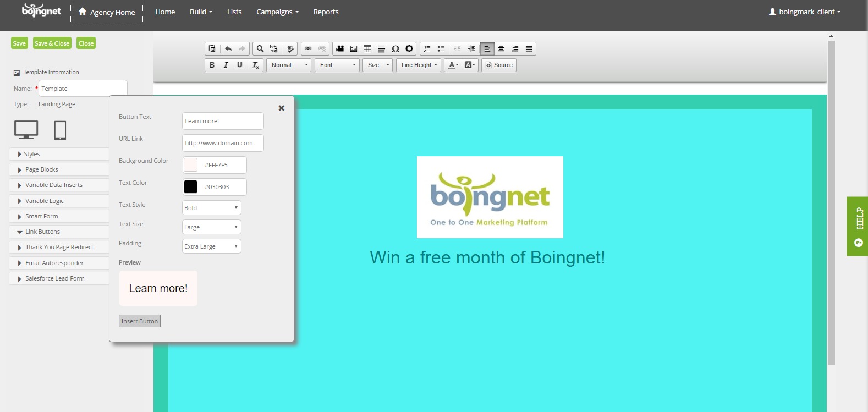868x412 pixels.
Task: Open the Campaigns menu
Action: coord(277,12)
